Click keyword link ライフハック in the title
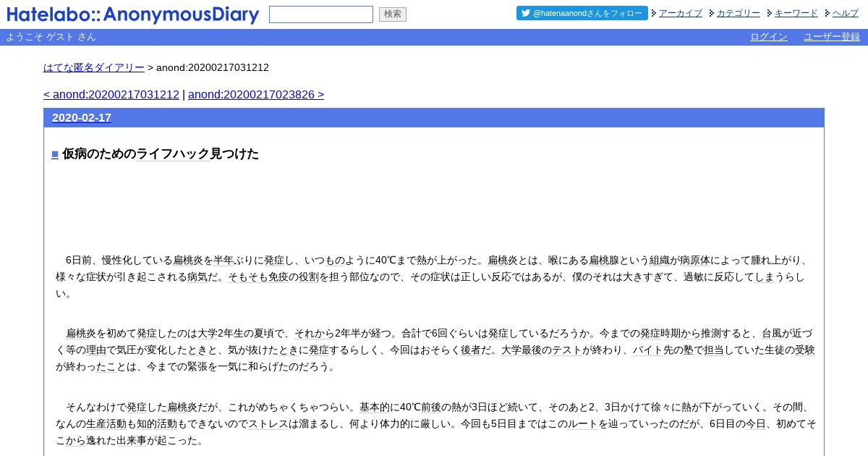Screen dimensions: 868x456 [173, 154]
